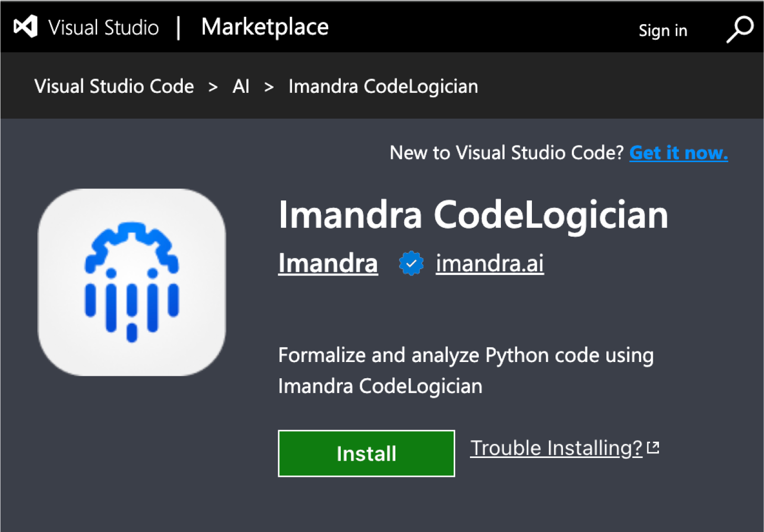Open search from the top navigation bar
The height and width of the screenshot is (532, 764).
tap(739, 30)
